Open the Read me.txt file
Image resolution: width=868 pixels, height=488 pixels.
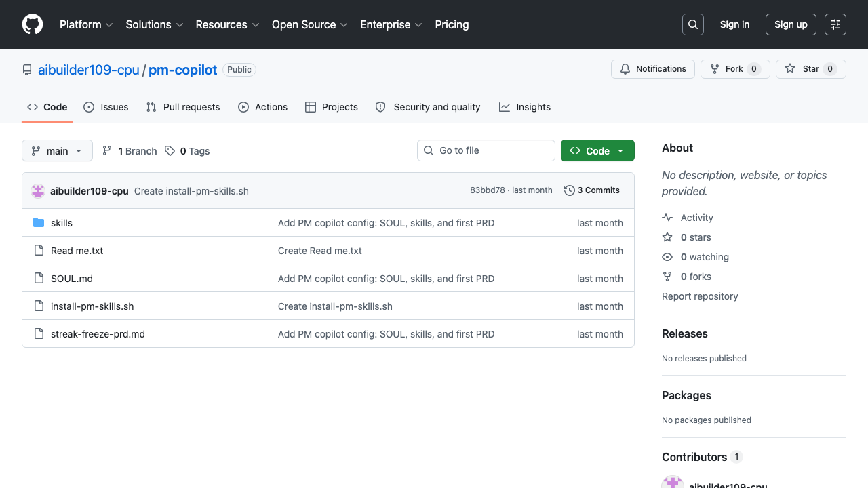[77, 251]
